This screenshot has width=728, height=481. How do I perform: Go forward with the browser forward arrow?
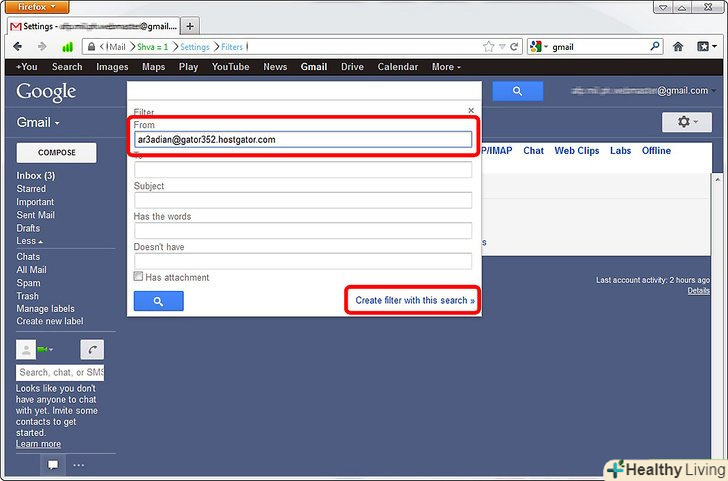(x=42, y=46)
